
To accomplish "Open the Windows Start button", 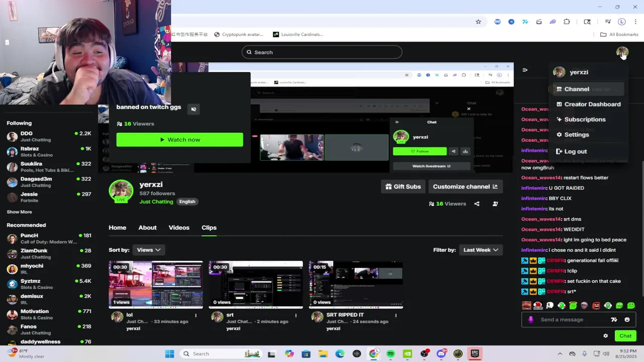I will click(x=170, y=354).
